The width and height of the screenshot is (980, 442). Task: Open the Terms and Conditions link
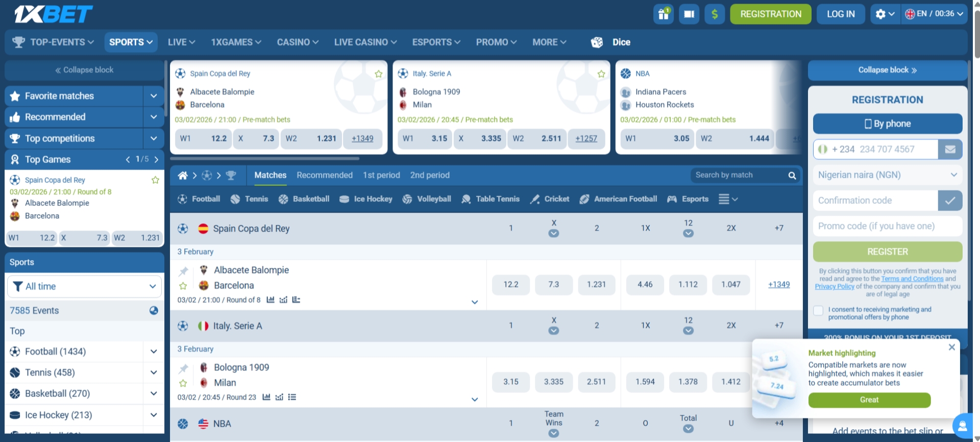(912, 279)
